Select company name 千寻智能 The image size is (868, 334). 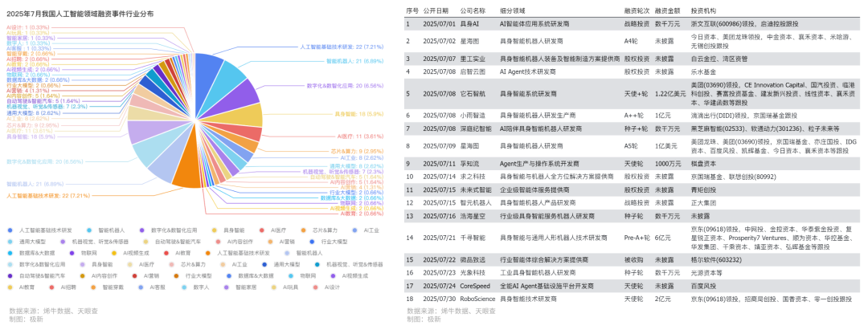473,238
